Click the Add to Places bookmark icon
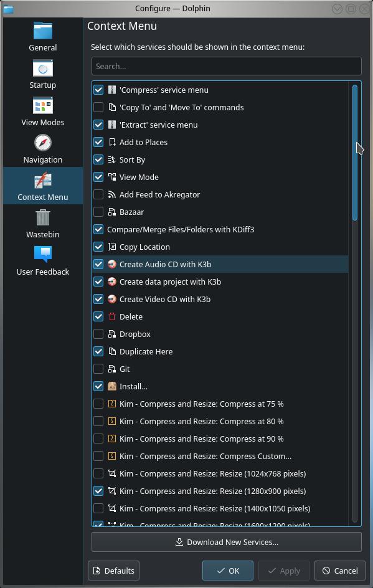The image size is (373, 588). 111,142
